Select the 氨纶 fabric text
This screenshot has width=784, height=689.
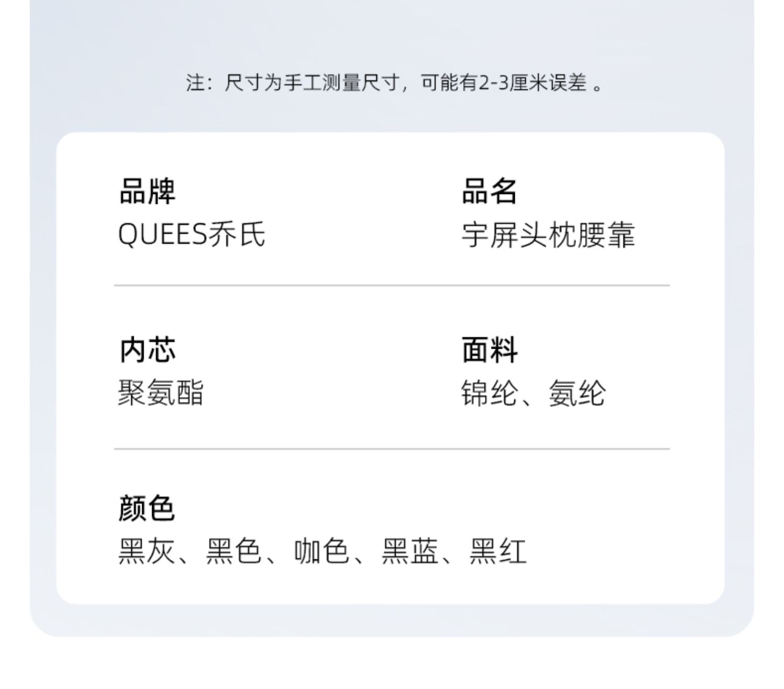pos(577,393)
